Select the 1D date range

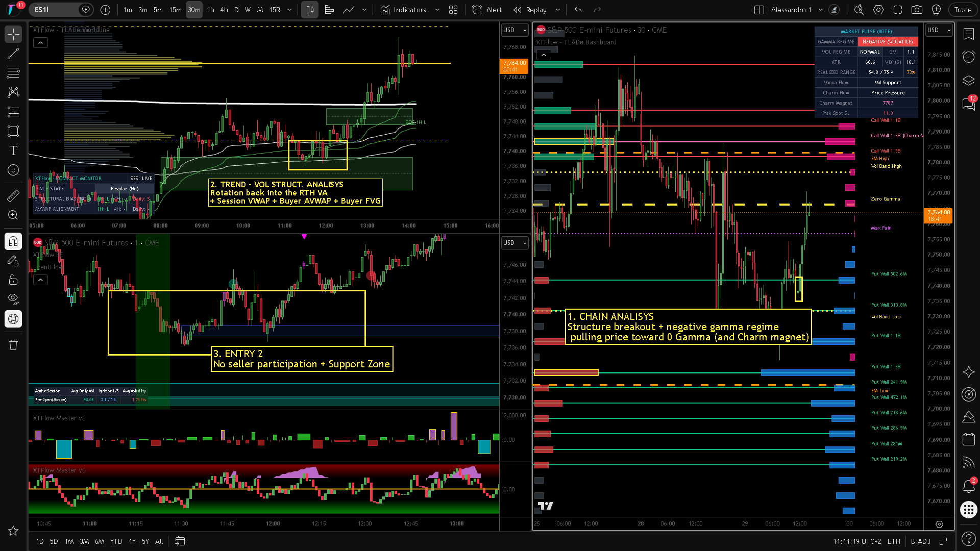[40, 541]
